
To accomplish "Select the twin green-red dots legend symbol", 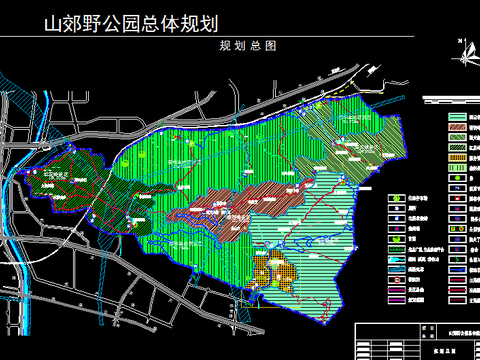I will pos(457,229).
